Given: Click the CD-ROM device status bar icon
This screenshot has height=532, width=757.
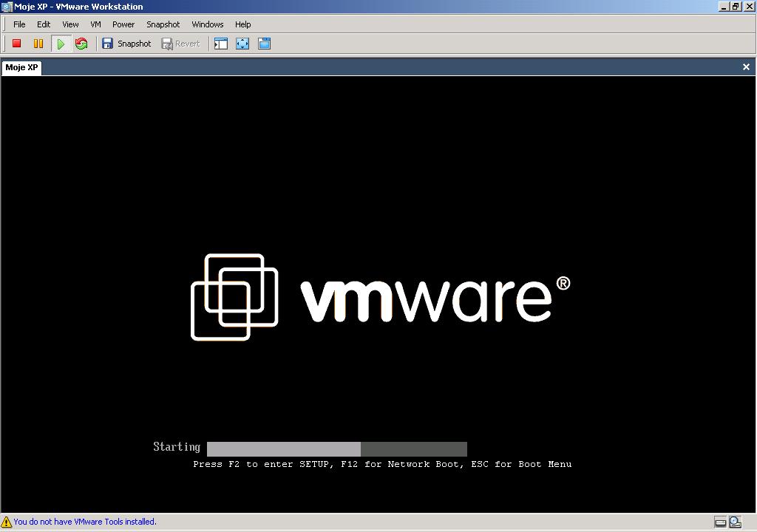Looking at the screenshot, I should tap(736, 522).
